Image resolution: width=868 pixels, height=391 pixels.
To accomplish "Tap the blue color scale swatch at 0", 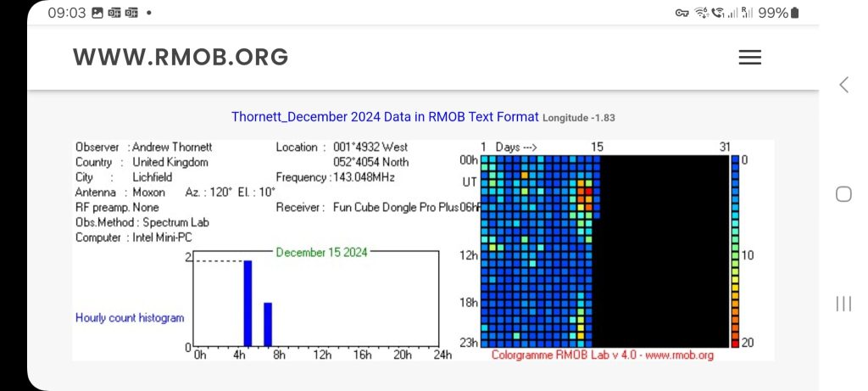I will click(x=735, y=159).
